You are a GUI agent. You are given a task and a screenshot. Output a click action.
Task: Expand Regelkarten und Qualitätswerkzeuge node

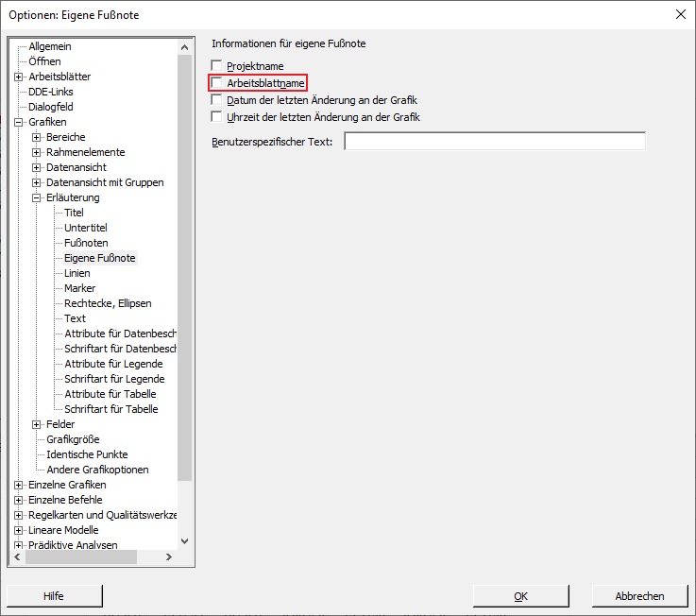point(18,515)
